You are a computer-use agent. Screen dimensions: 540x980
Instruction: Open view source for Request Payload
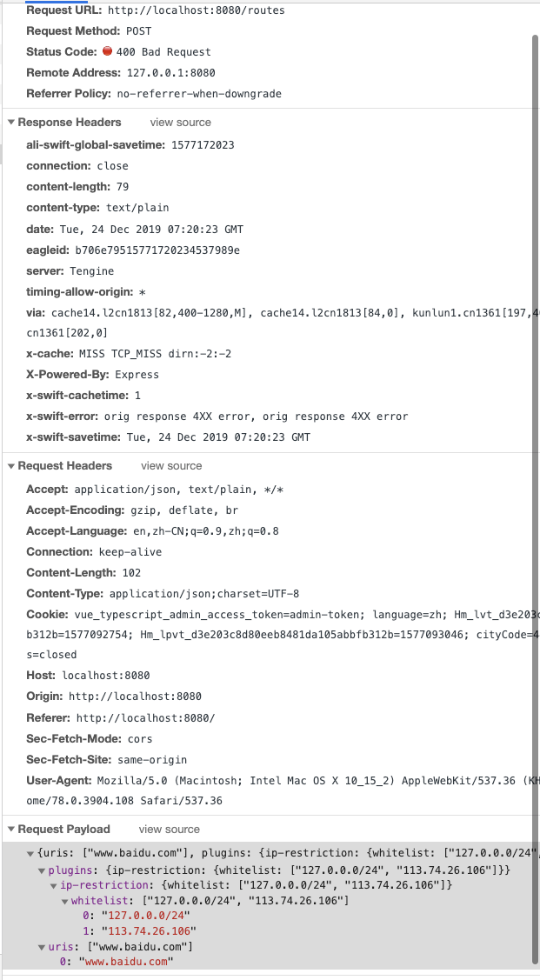coord(169,829)
